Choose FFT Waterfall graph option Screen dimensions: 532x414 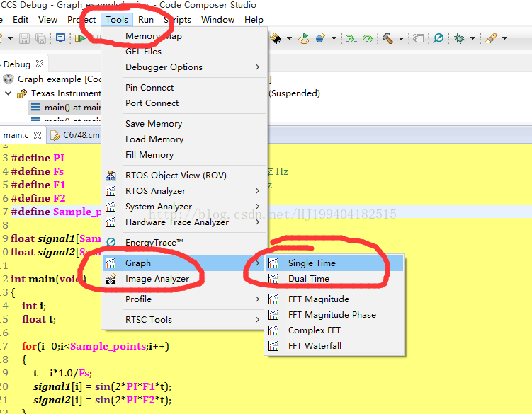point(334,346)
